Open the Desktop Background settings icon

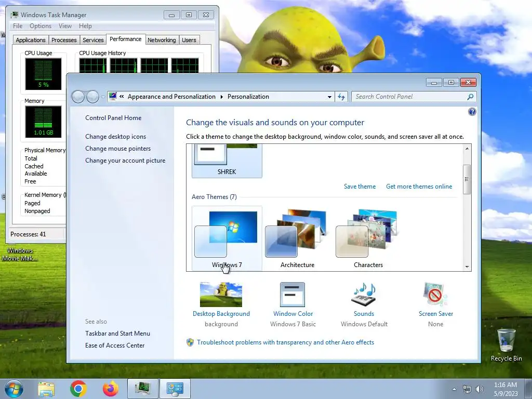click(x=221, y=295)
